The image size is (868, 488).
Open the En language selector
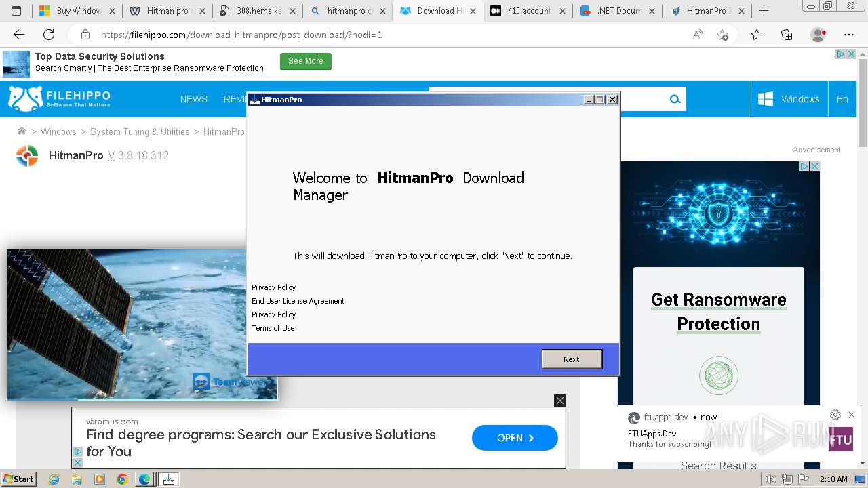click(x=842, y=99)
